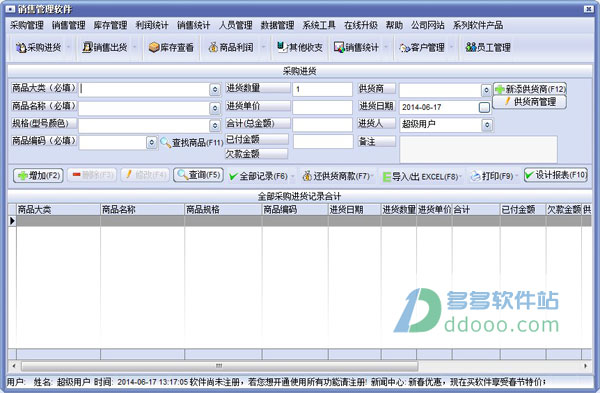
Task: Open 销售出货 toolbar button
Action: point(104,47)
